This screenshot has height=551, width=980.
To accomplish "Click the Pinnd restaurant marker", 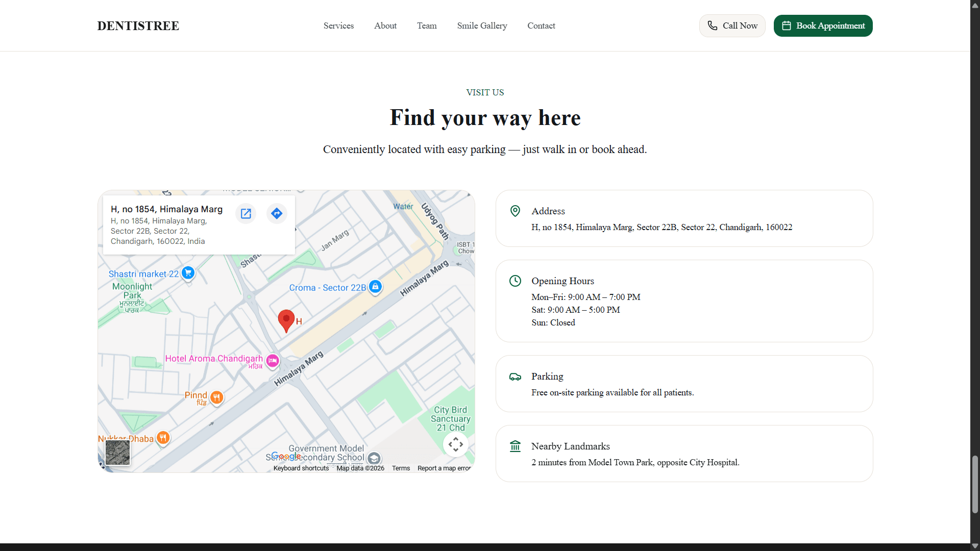I will [x=216, y=397].
